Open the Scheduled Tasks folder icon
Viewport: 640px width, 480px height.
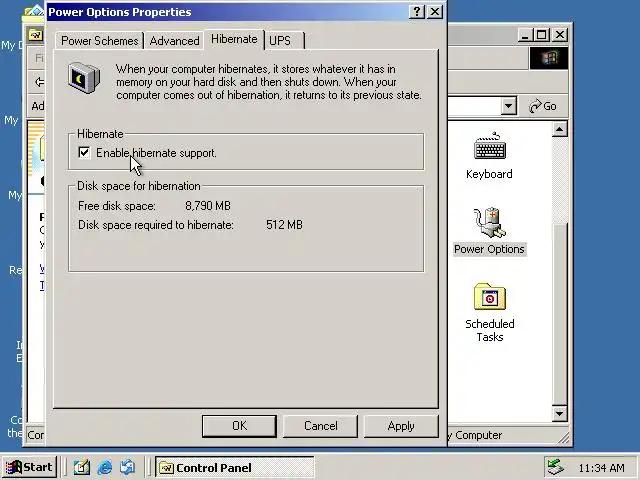point(489,313)
